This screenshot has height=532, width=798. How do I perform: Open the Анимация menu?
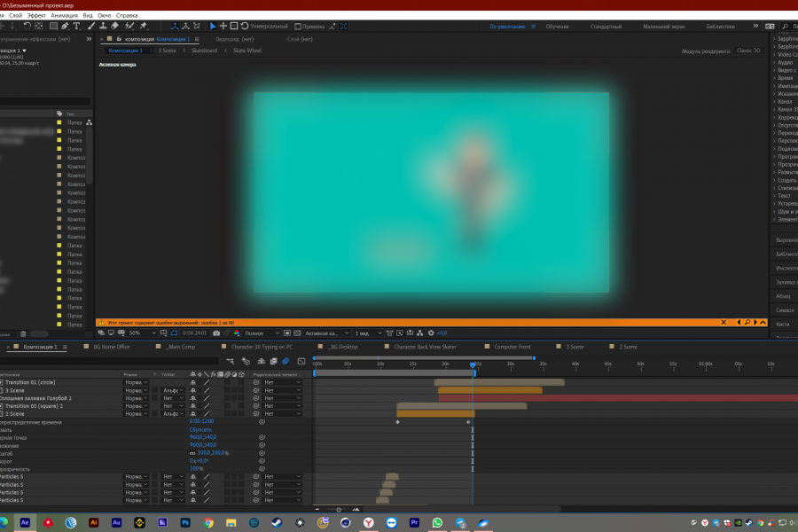coord(64,15)
